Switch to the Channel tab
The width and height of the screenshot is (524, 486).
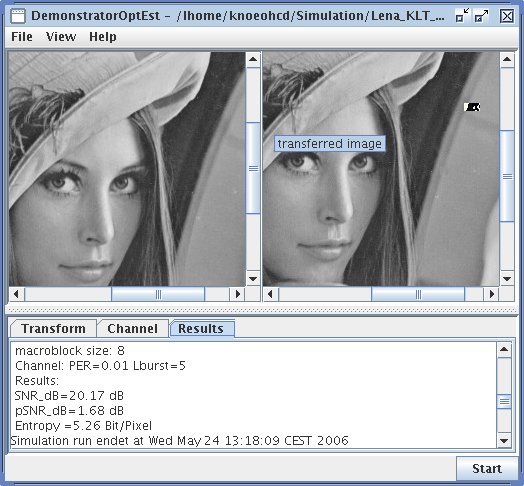(132, 329)
